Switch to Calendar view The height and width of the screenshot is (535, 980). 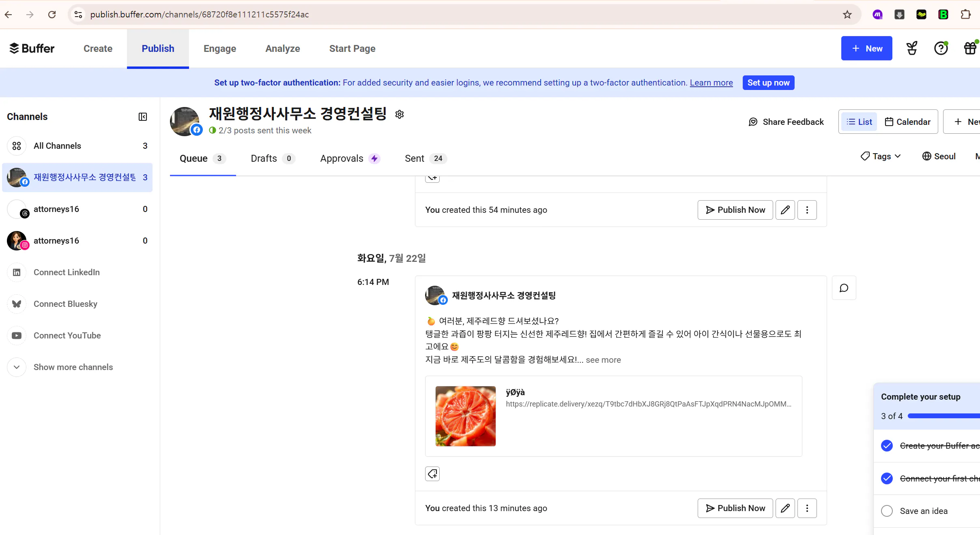[x=907, y=122]
